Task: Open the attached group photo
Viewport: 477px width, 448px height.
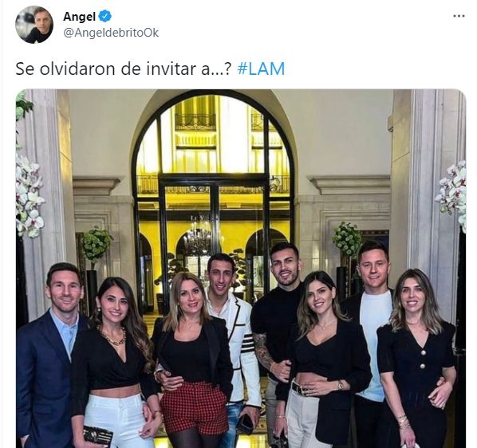Action: pyautogui.click(x=241, y=269)
